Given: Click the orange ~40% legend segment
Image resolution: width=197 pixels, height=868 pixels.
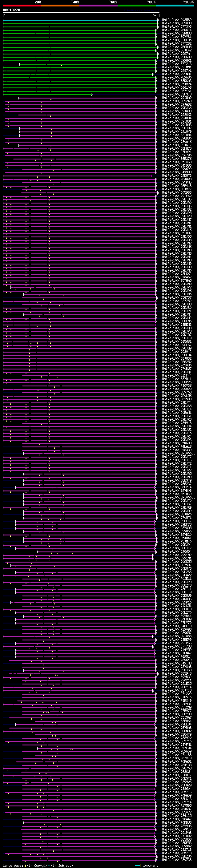Looking at the screenshot, I should [x=61, y=6].
